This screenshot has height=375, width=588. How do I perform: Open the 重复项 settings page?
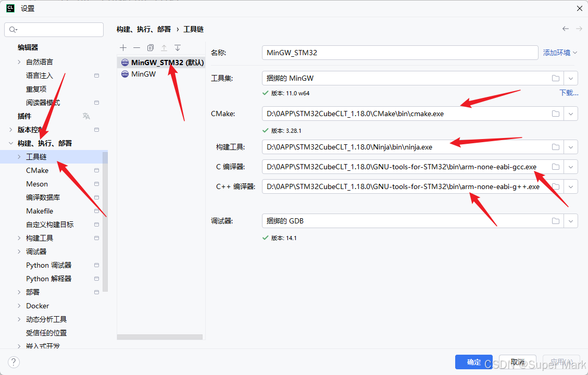click(36, 89)
